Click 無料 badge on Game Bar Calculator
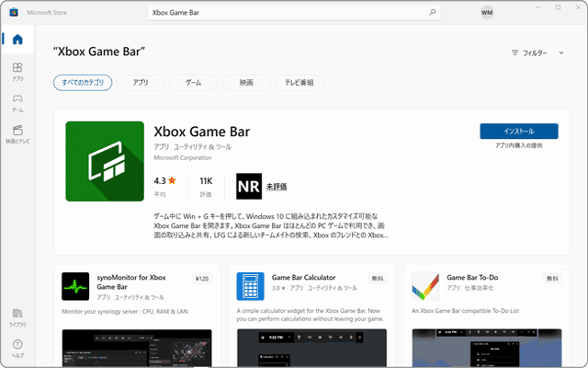 pyautogui.click(x=378, y=279)
